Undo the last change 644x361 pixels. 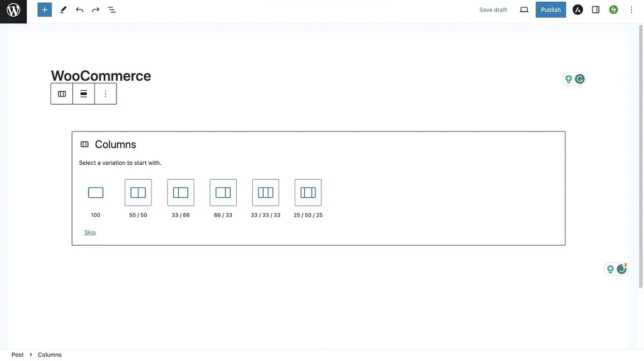[x=80, y=10]
